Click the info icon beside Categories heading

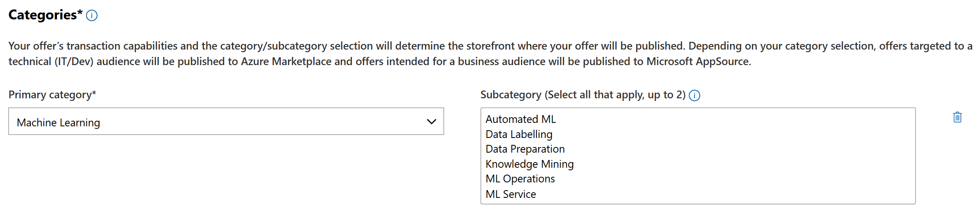click(x=92, y=16)
